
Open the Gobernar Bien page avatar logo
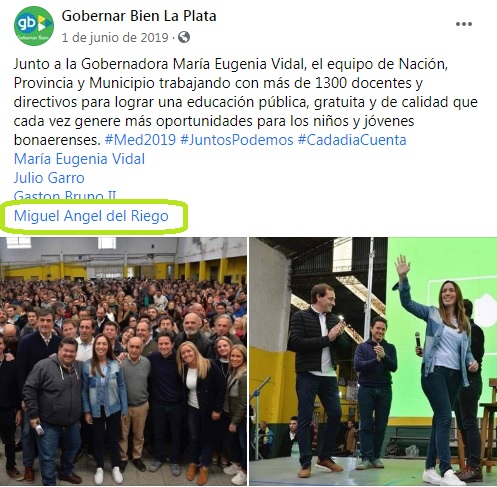(x=34, y=26)
